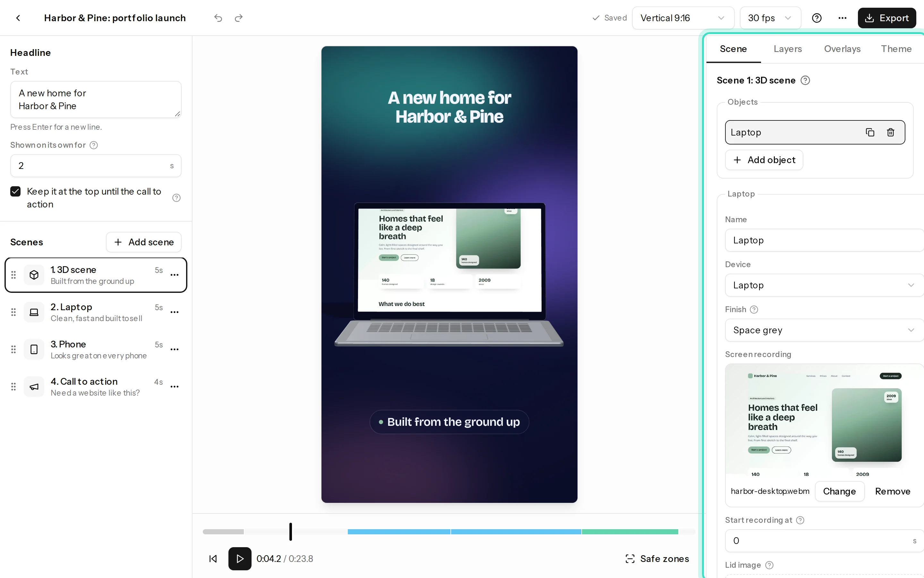The width and height of the screenshot is (924, 578).
Task: Click the timeline playhead marker
Action: click(291, 532)
